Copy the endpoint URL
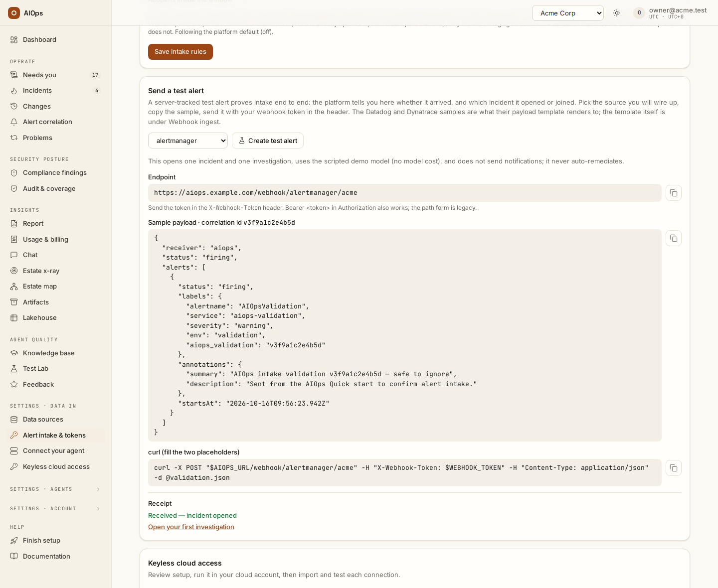The width and height of the screenshot is (718, 588). [674, 193]
